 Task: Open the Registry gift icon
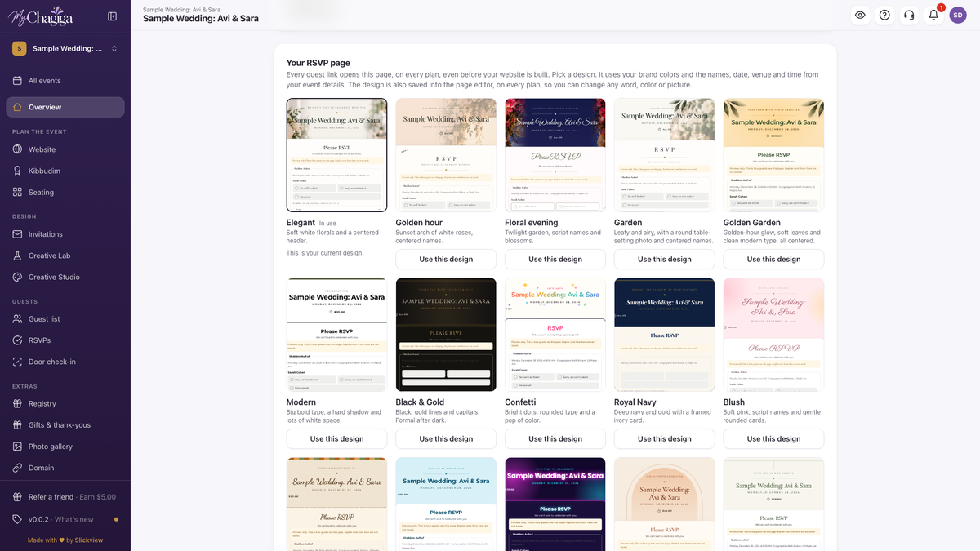(x=18, y=403)
